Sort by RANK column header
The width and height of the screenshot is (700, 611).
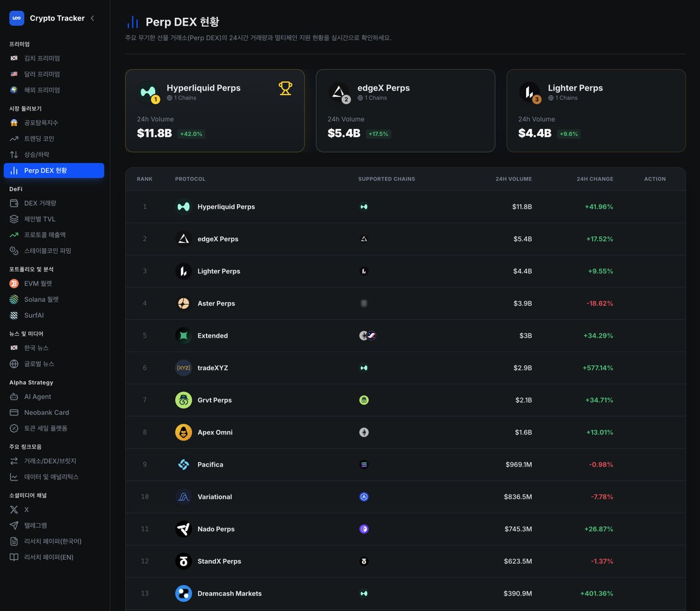click(145, 179)
